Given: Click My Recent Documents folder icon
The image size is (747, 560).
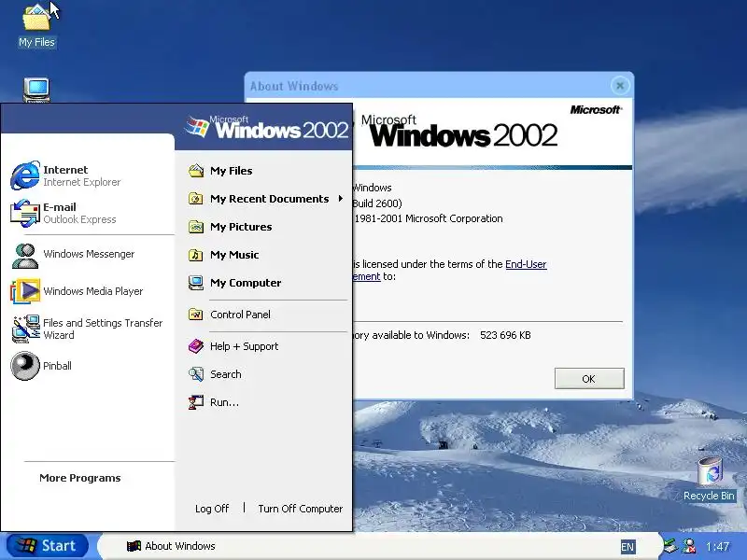Looking at the screenshot, I should pos(196,198).
